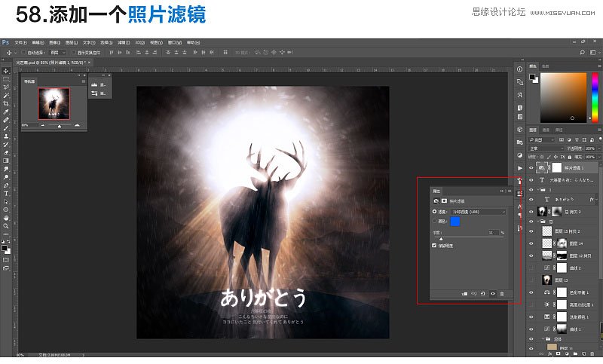Click the photo filter blue color swatch
603x364 pixels.
click(x=455, y=221)
